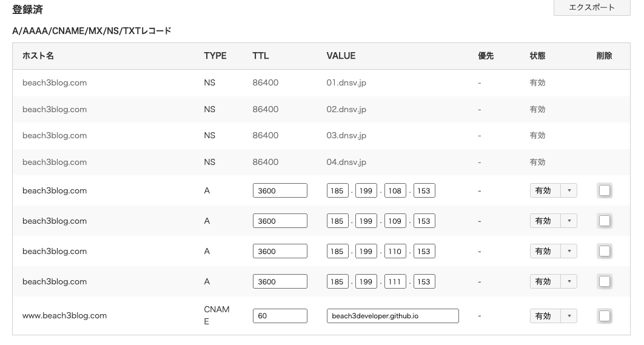Click third octet field containing 109
Viewport: 644px width, 345px height.
click(395, 221)
